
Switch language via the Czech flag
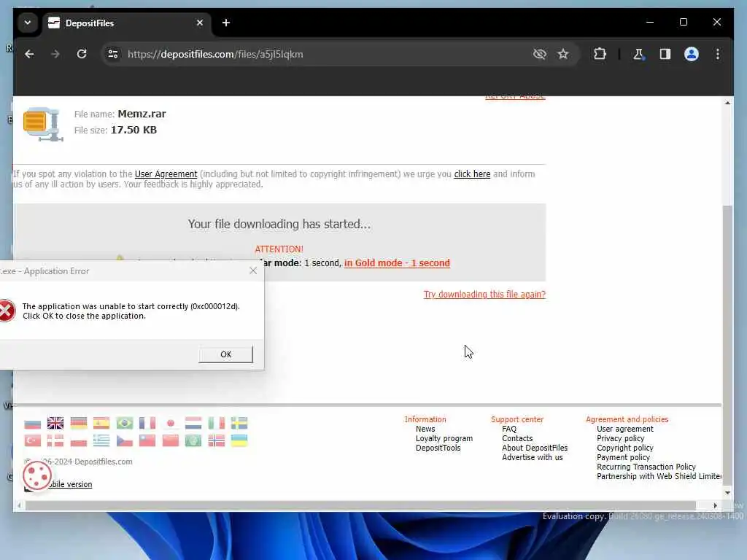click(x=125, y=440)
